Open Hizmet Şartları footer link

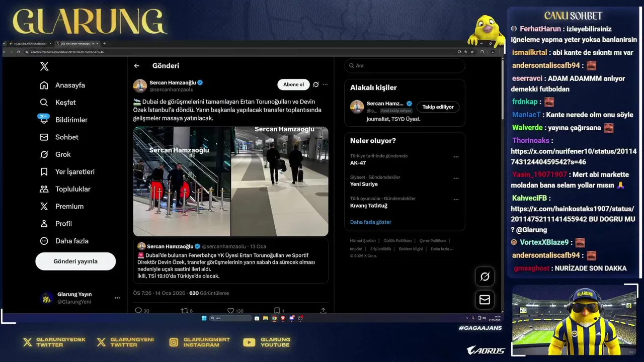[x=363, y=241]
